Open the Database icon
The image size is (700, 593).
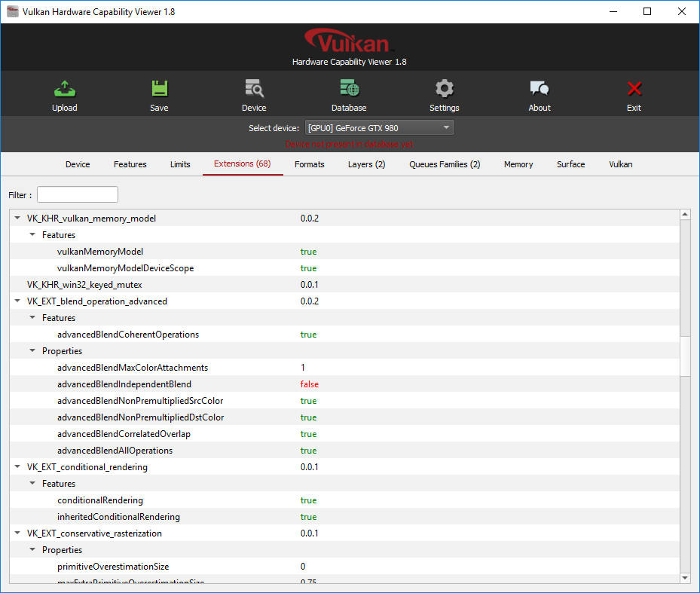349,88
